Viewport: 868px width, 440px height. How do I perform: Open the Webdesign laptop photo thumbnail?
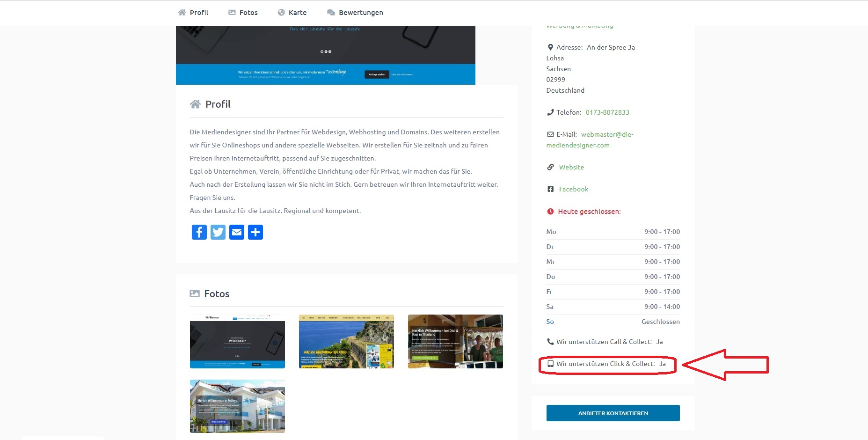tap(237, 341)
